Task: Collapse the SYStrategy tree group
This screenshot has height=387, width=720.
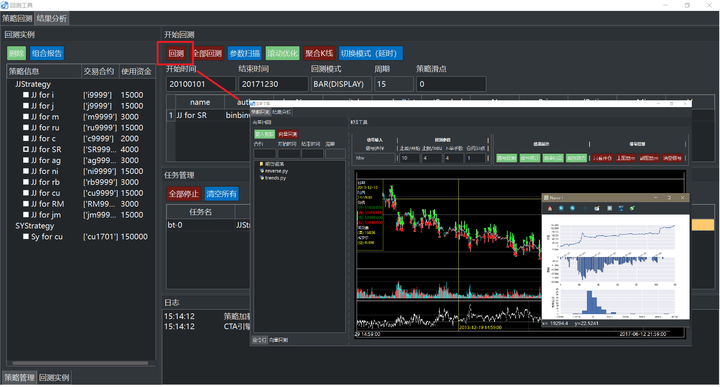Action: click(x=34, y=226)
